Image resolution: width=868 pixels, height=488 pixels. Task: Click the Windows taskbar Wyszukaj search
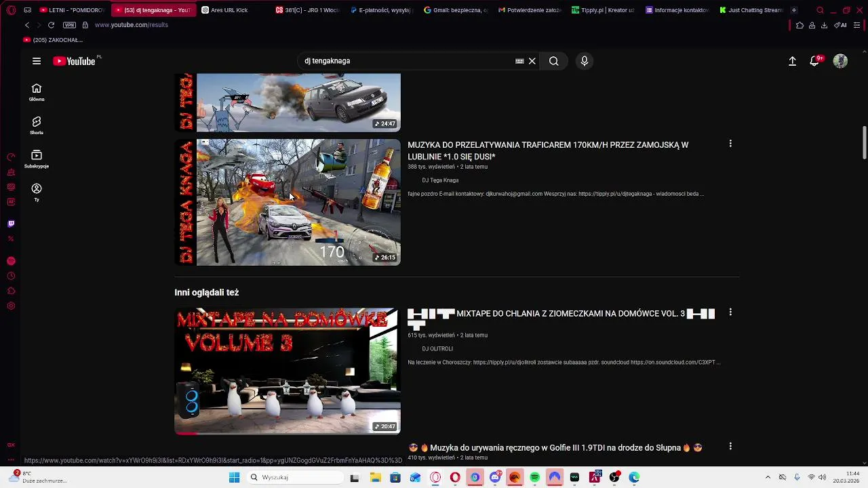coord(295,477)
